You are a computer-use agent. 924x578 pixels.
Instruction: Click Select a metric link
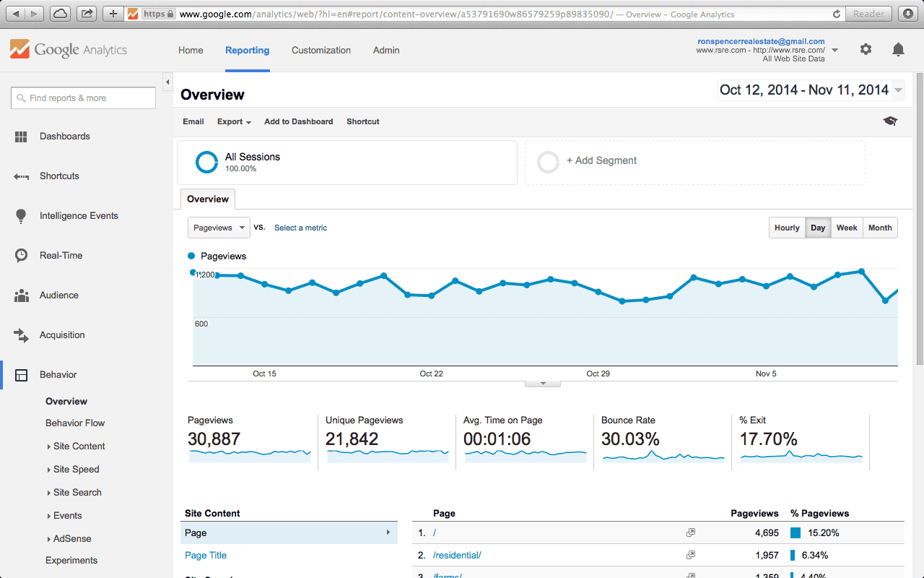coord(300,228)
